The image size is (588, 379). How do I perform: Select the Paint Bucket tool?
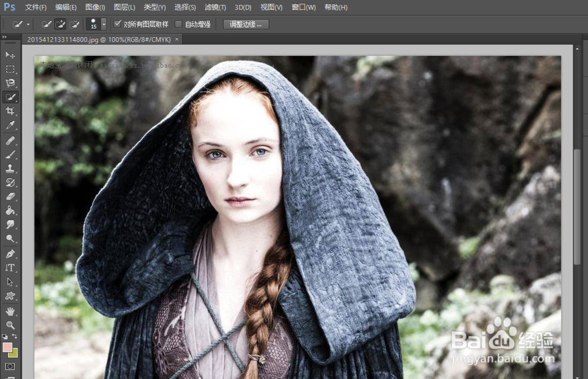tap(10, 210)
